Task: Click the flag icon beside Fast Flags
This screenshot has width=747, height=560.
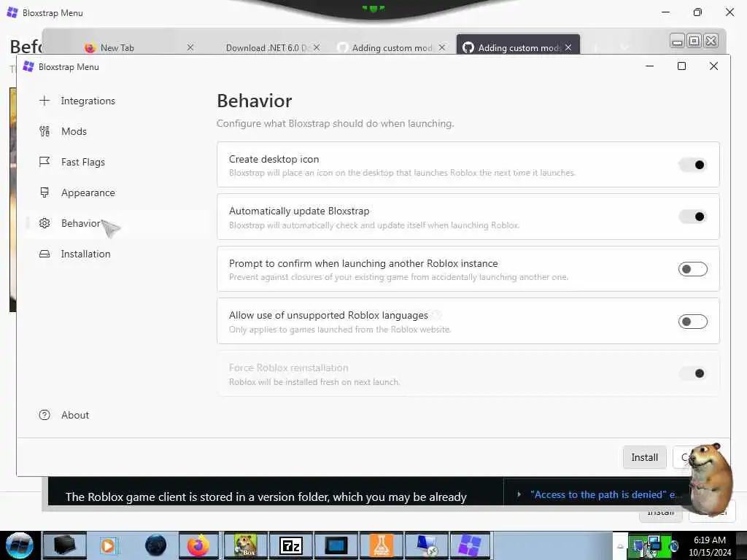Action: tap(44, 162)
